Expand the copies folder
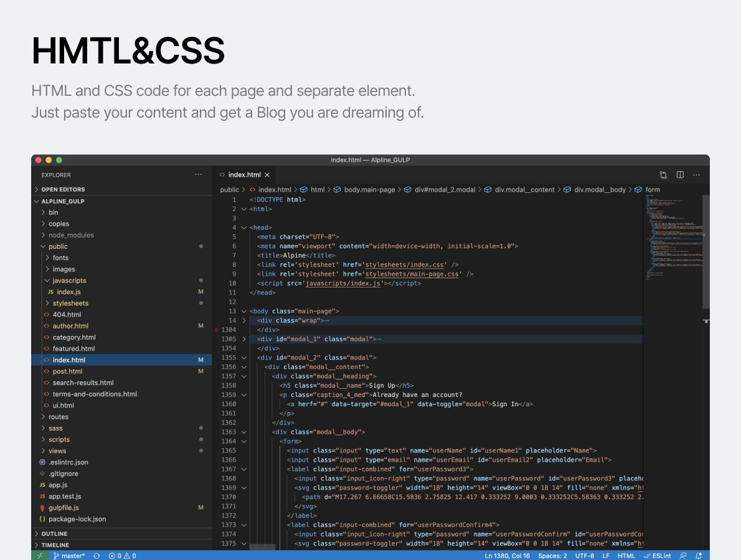 pyautogui.click(x=121, y=224)
